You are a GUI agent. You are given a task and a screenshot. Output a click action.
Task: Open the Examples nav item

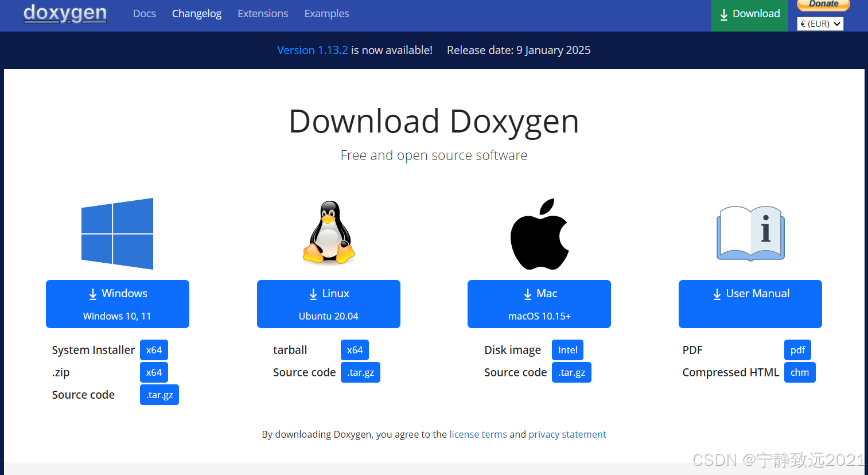[326, 13]
